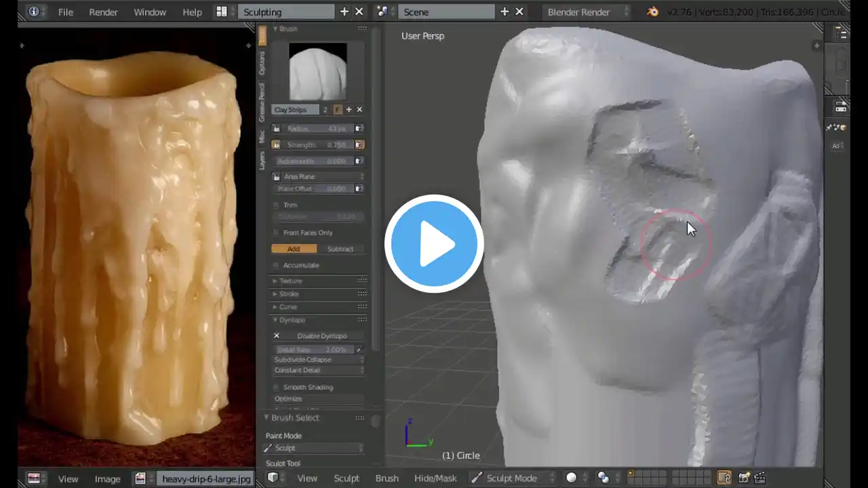Enable Smooth Shading under Dyntopo

[x=276, y=387]
